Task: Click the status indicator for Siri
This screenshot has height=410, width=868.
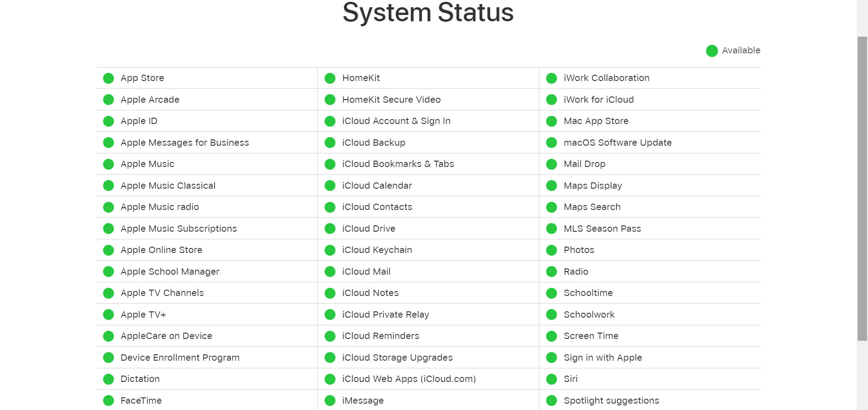Action: coord(551,379)
